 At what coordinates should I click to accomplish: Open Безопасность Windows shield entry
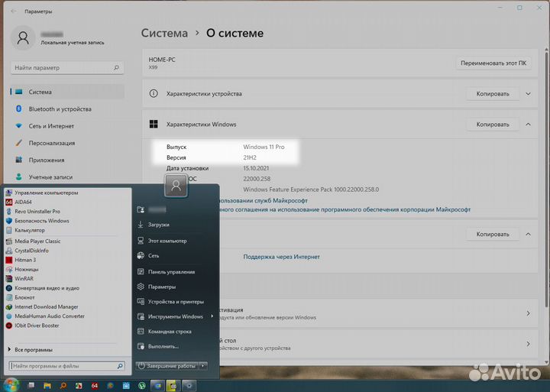pos(37,221)
